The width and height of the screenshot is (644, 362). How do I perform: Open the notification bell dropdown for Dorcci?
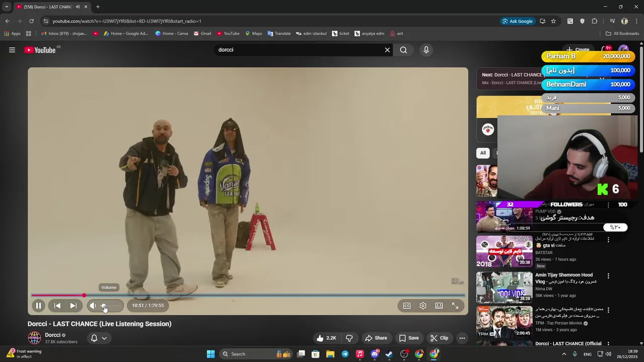pos(99,338)
